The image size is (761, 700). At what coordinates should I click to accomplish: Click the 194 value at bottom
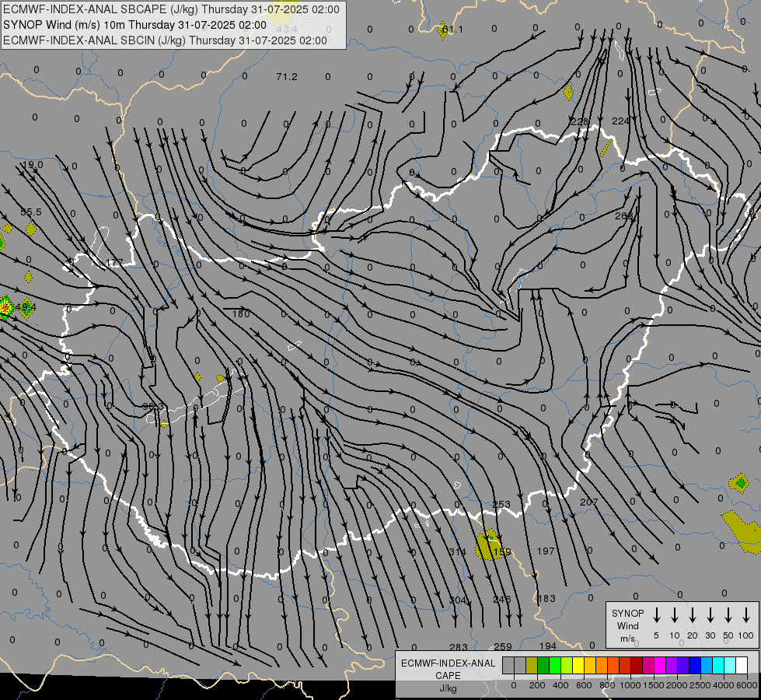[547, 646]
